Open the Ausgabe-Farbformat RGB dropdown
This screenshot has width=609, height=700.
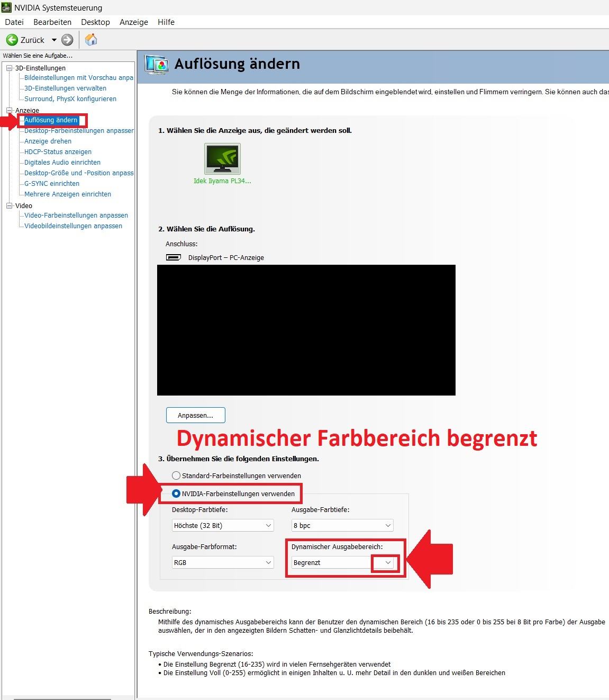[x=223, y=562]
